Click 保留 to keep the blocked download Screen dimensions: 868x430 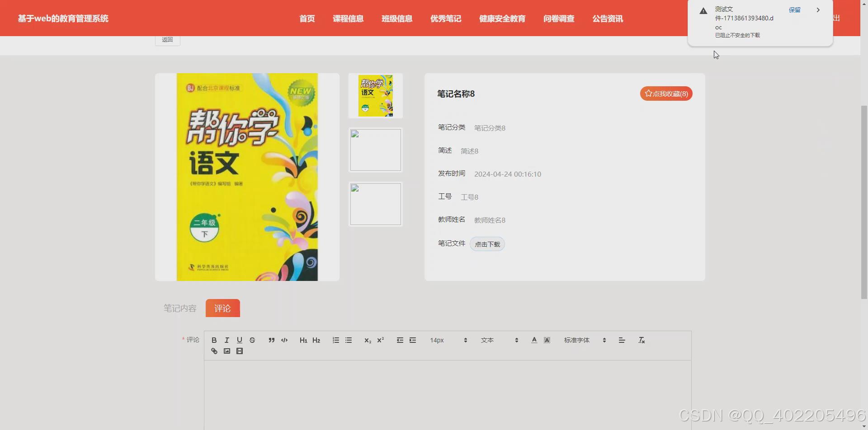coord(794,10)
